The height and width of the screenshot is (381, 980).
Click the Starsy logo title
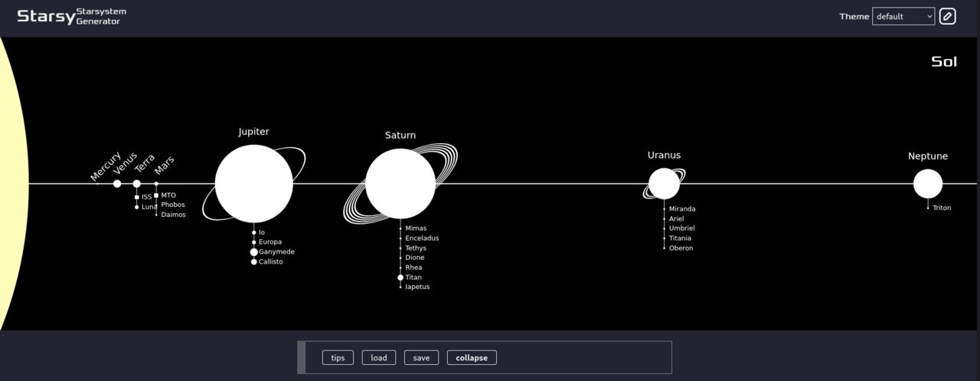pos(46,16)
